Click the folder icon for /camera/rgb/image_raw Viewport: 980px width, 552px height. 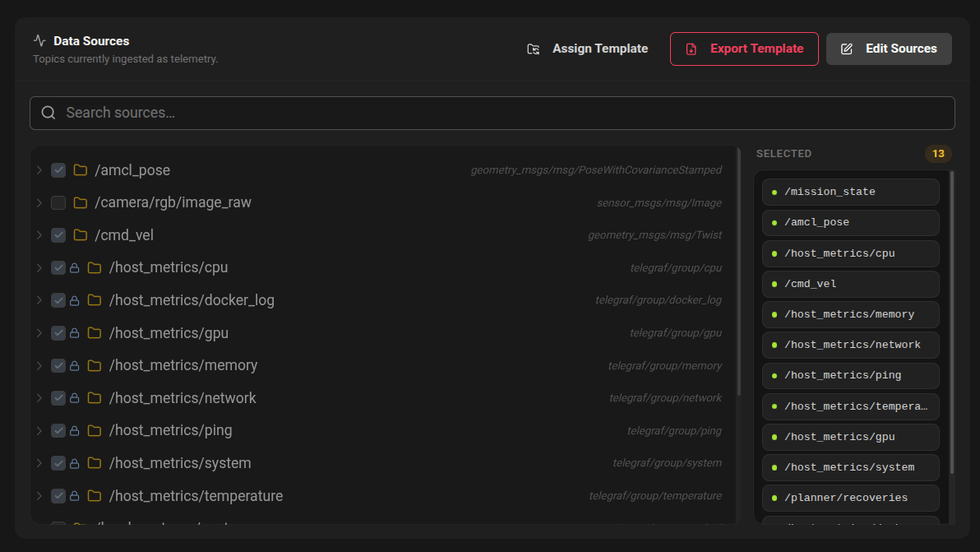[x=80, y=202]
